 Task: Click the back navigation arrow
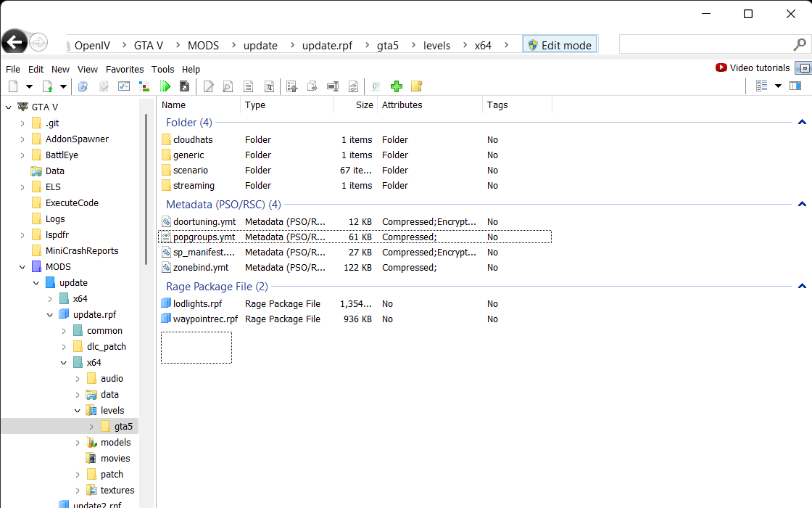[x=14, y=43]
